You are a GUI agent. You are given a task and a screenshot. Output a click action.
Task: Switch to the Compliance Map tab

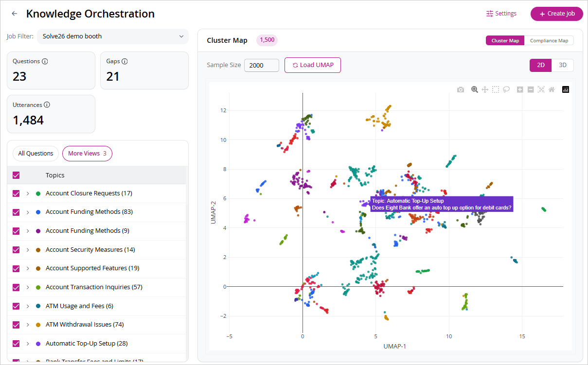coord(549,40)
